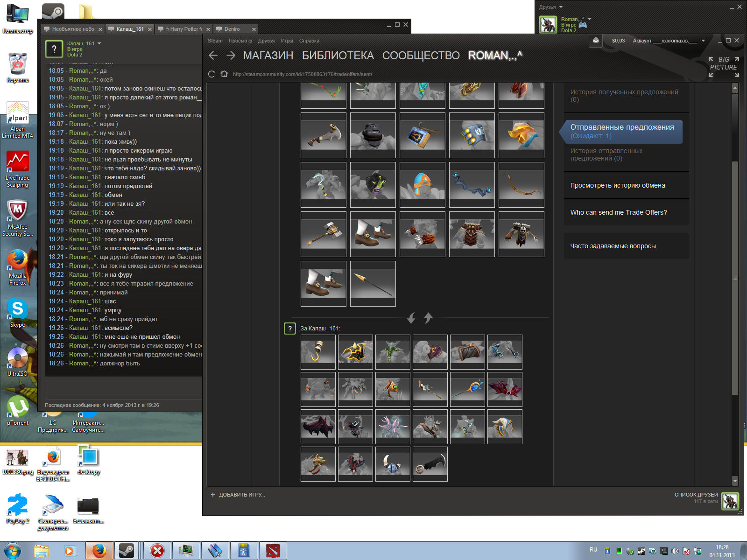
Task: Expand the Друзья window dropdown arrow
Action: [561, 7]
